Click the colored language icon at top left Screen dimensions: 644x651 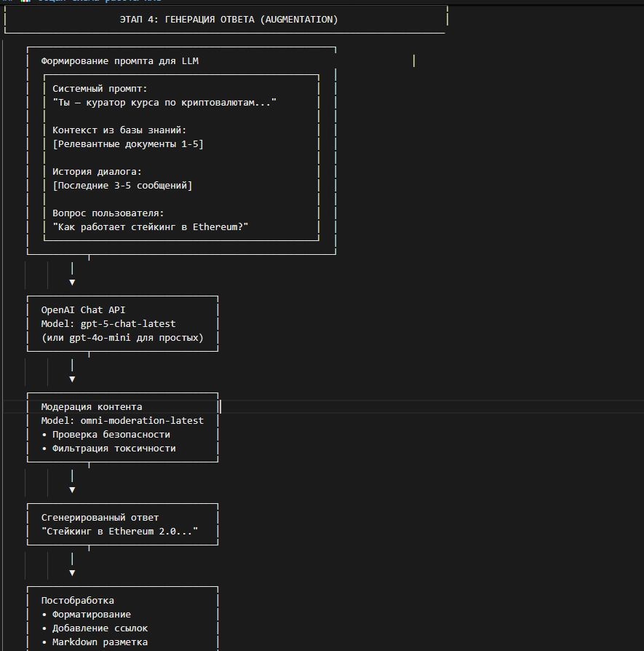tap(25, 2)
